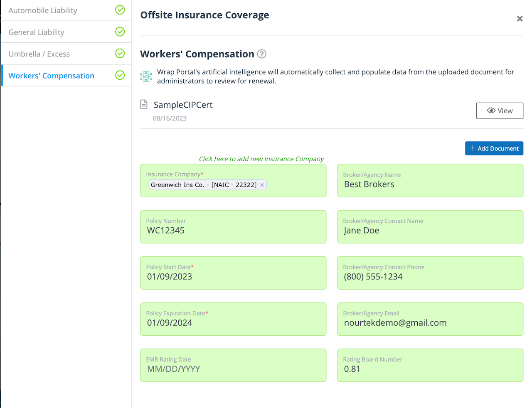532x408 pixels.
Task: Open the Automobile Liability tab
Action: click(43, 10)
